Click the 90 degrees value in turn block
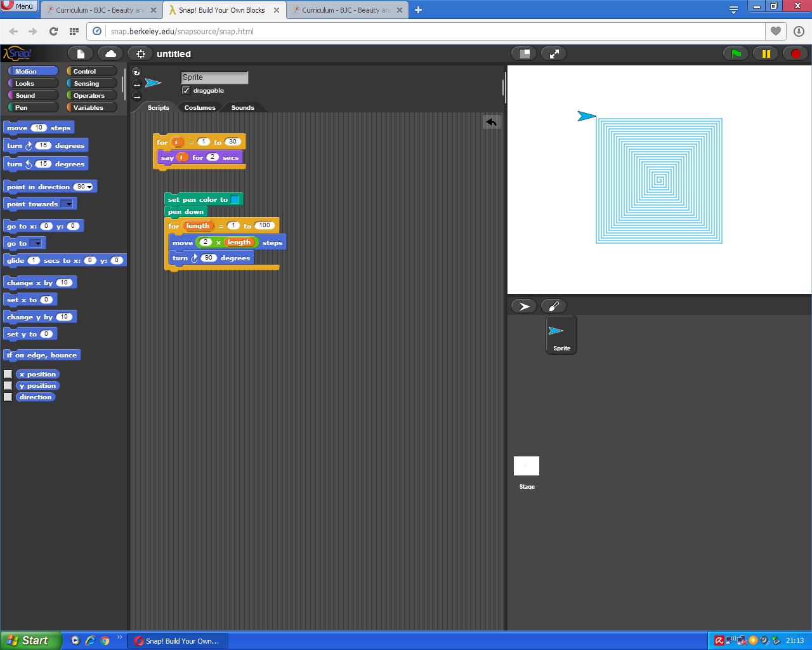Viewport: 812px width, 650px height. tap(209, 258)
